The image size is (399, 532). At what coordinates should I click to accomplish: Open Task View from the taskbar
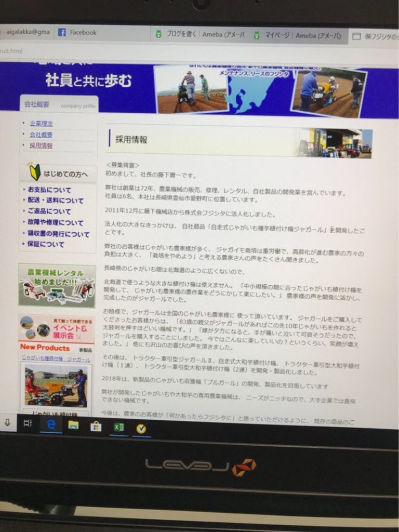[x=28, y=423]
